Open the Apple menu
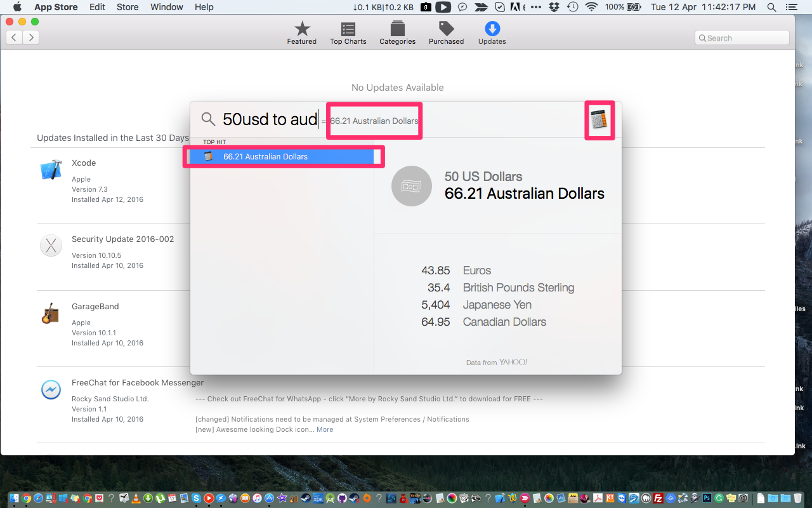Screen dimensions: 812x508 point(17,7)
